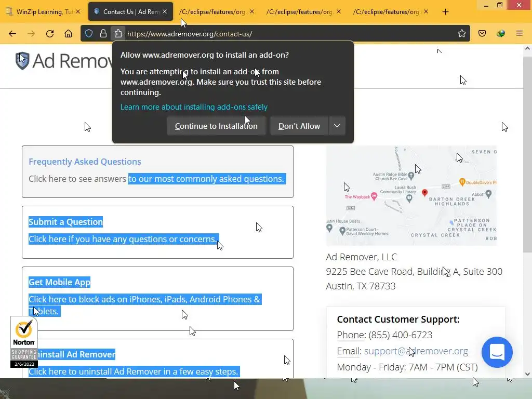Screen dimensions: 532x399
Task: Click the Google map thumbnail
Action: tap(411, 196)
